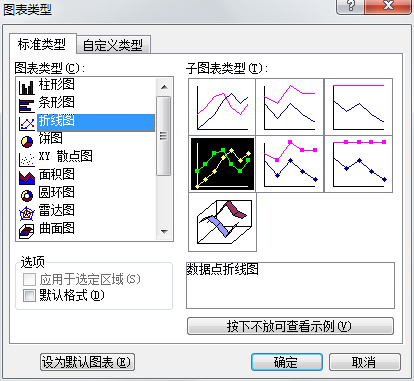Choose the stacked line sub-type thumbnail
The height and width of the screenshot is (381, 414).
point(290,107)
